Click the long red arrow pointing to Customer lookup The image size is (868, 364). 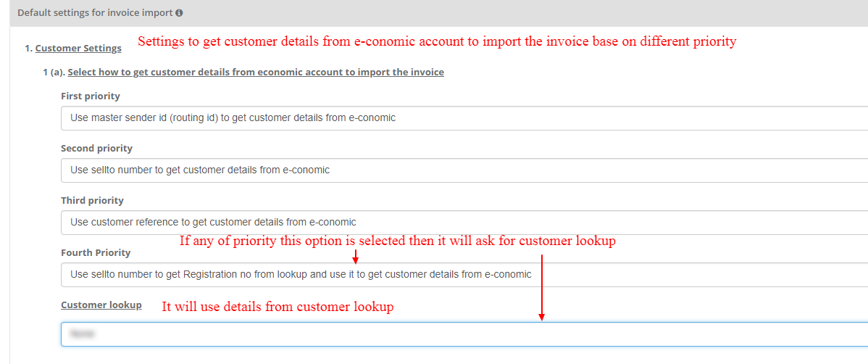[541, 288]
